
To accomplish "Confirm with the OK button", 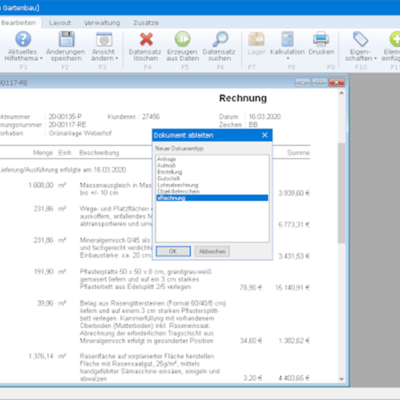I will click(173, 251).
